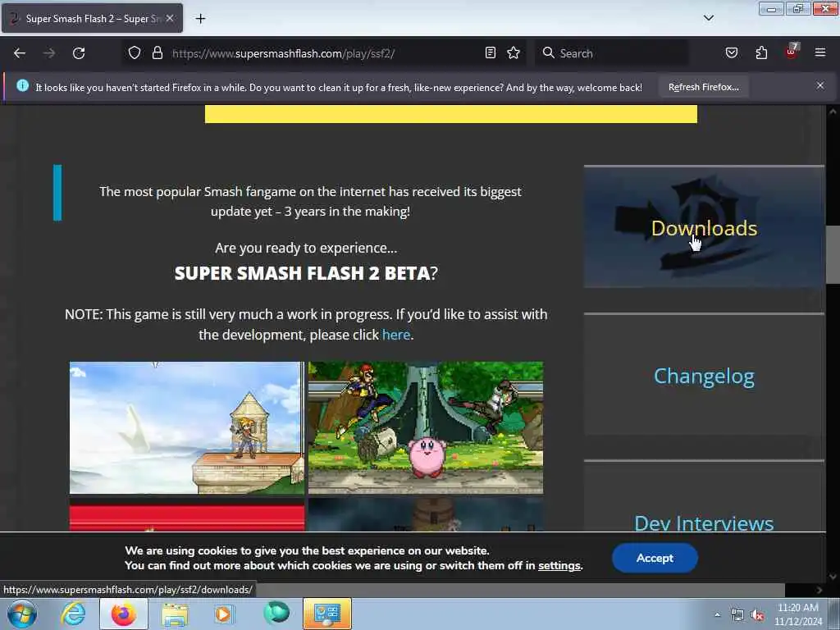Switch to Firefox taskbar button
Viewport: 840px width, 630px height.
pos(124,614)
